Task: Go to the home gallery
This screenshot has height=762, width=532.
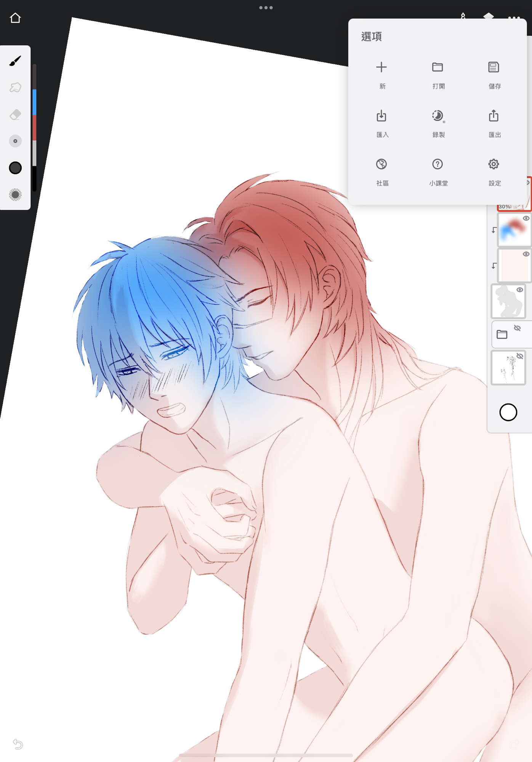Action: click(15, 18)
